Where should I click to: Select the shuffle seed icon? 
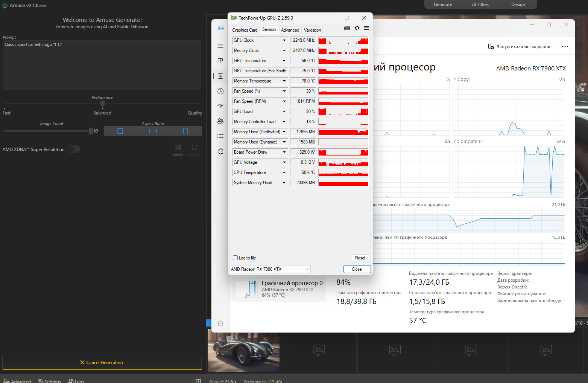(x=178, y=147)
